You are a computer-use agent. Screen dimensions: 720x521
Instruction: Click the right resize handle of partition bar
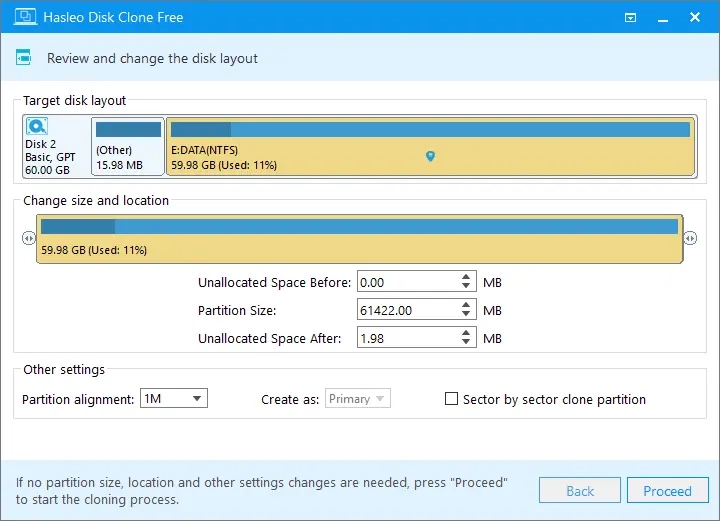[690, 238]
